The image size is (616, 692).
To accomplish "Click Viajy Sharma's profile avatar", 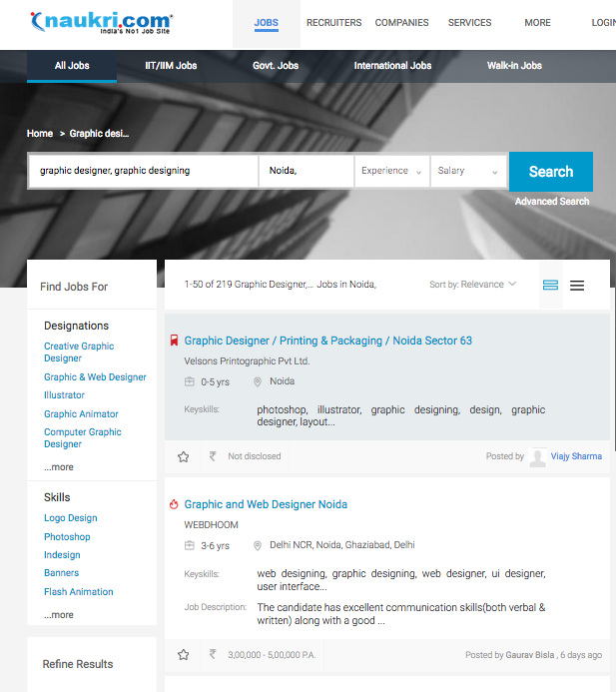I will click(x=537, y=456).
